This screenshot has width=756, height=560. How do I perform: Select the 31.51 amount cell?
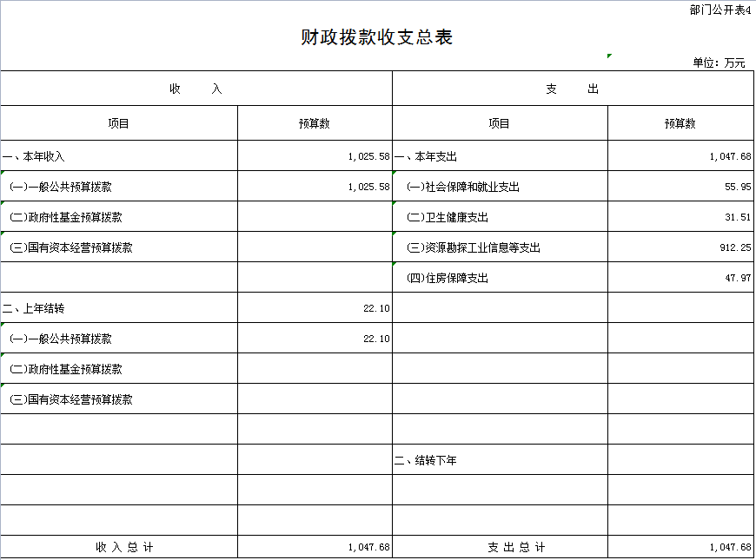tap(680, 217)
